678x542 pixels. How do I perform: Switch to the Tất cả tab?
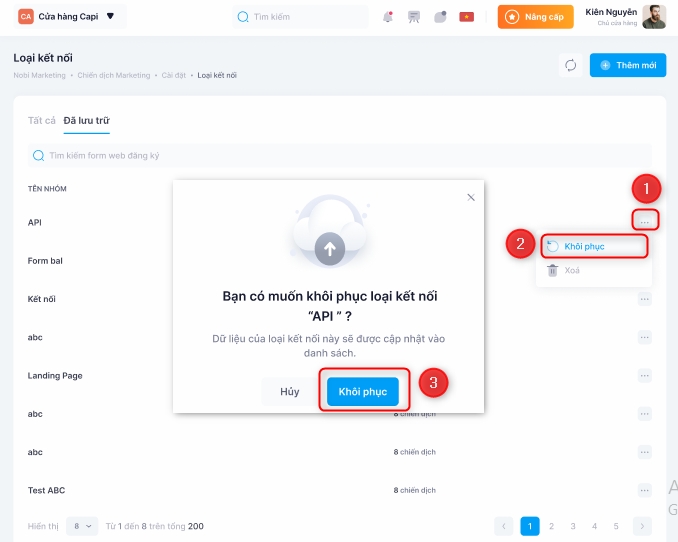42,120
